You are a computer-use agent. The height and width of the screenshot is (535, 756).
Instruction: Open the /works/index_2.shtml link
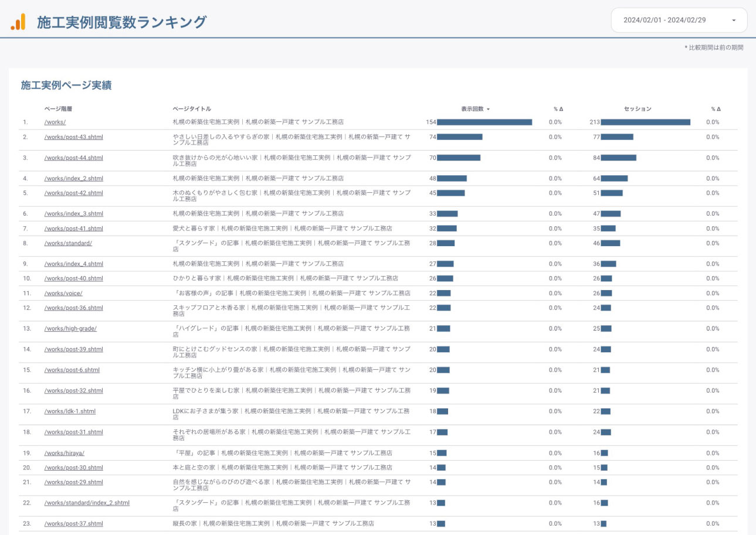73,178
